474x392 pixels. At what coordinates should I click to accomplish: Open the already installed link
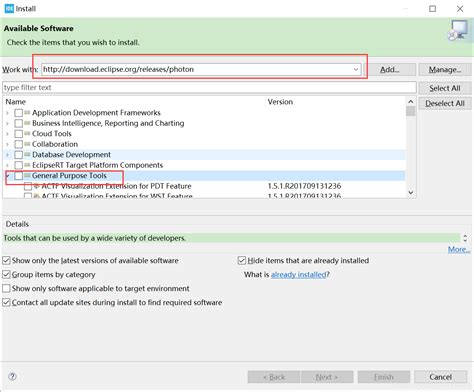298,274
